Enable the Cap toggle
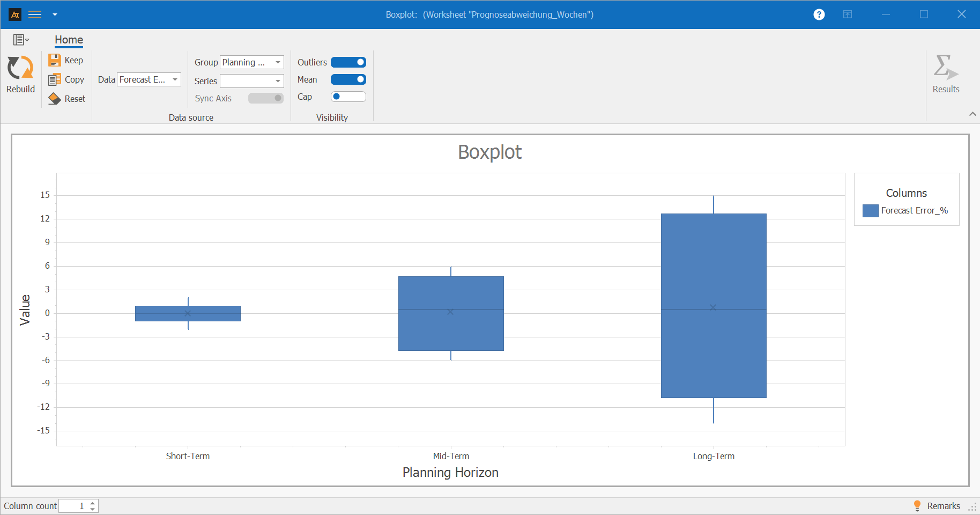980x515 pixels. pos(348,97)
